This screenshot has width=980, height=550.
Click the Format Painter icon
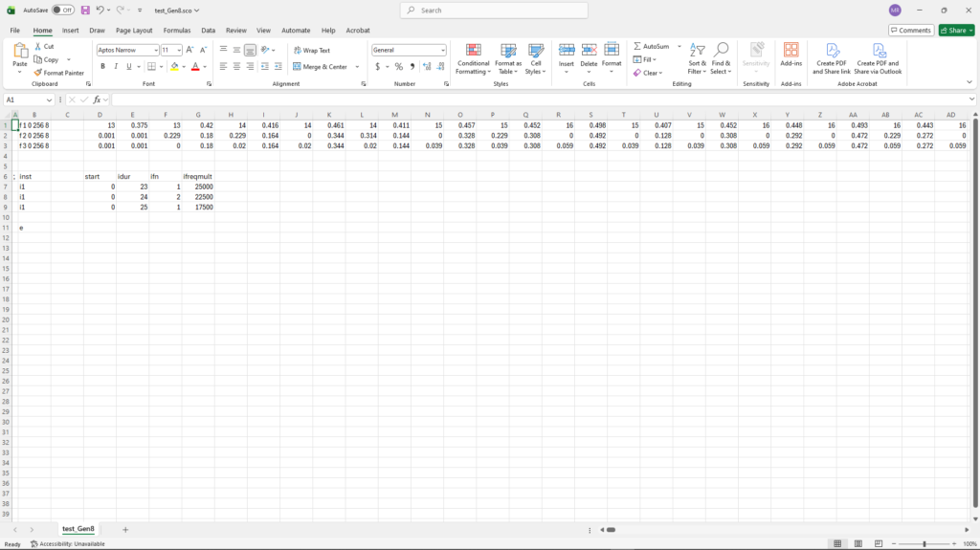pos(38,73)
